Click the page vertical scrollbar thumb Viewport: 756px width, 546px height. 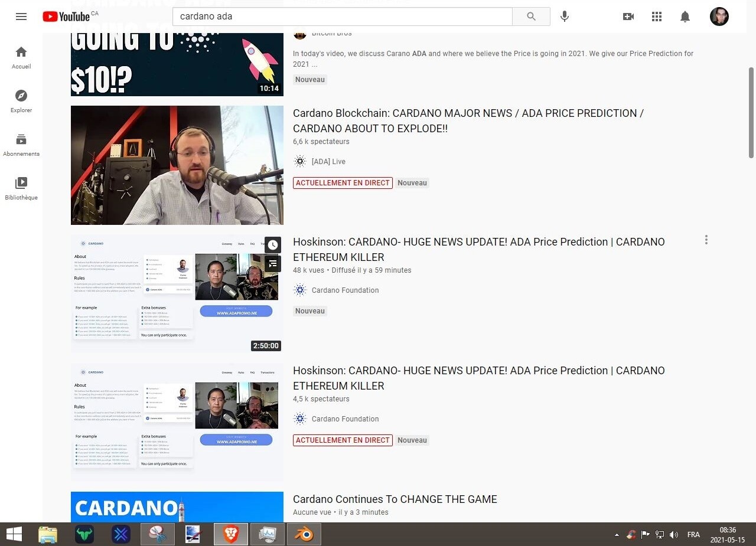coord(751,112)
